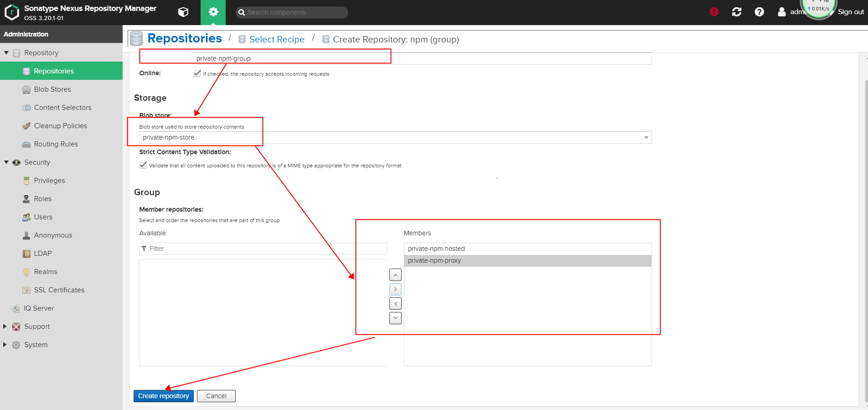Open Users in the sidebar
This screenshot has width=868, height=410.
(61, 217)
